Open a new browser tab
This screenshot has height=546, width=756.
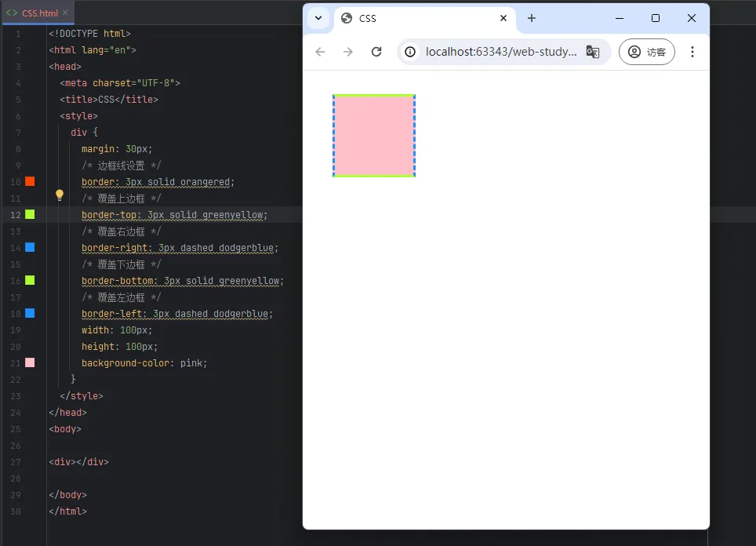[x=532, y=18]
